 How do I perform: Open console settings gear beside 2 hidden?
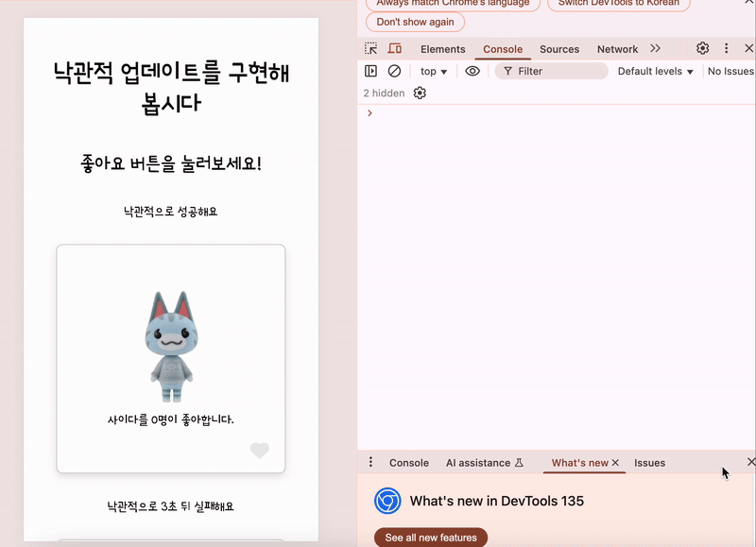tap(420, 93)
